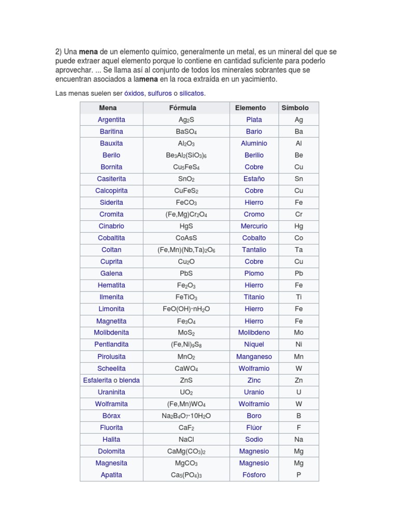Follow the Tantalio element link
This screenshot has width=399, height=532.
pos(254,250)
